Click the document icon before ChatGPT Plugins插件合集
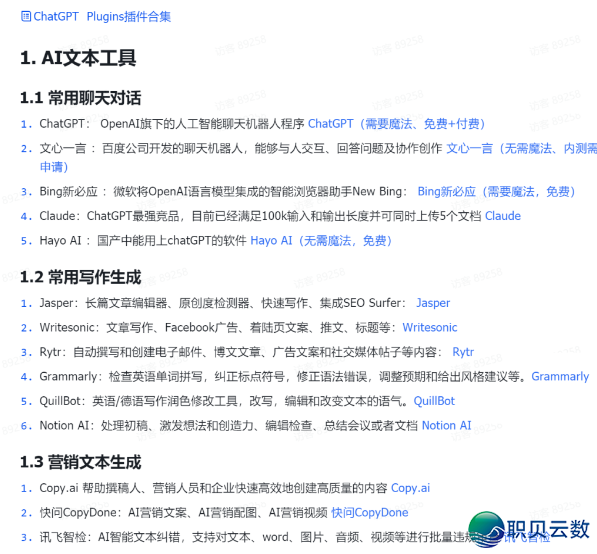Image resolution: width=597 pixels, height=554 pixels. pos(26,16)
